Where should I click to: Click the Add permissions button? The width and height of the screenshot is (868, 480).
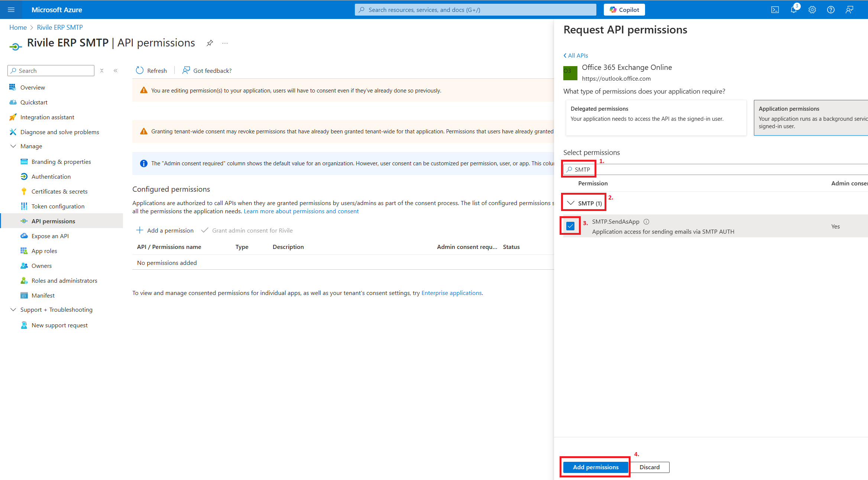coord(595,467)
